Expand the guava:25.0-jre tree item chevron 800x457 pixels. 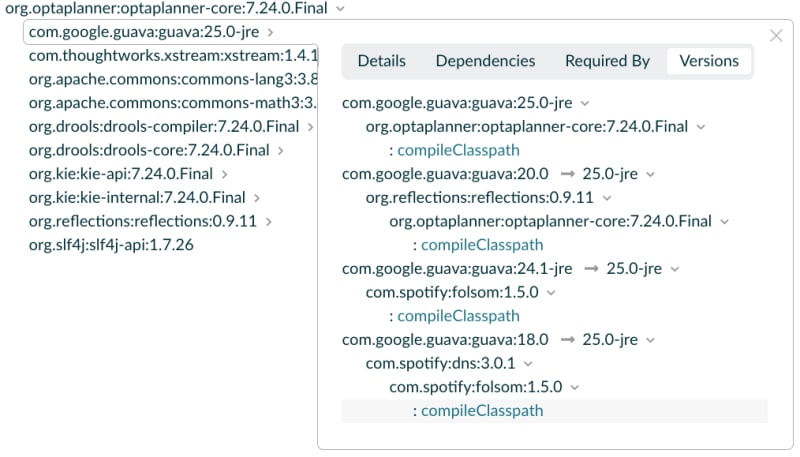click(x=271, y=32)
